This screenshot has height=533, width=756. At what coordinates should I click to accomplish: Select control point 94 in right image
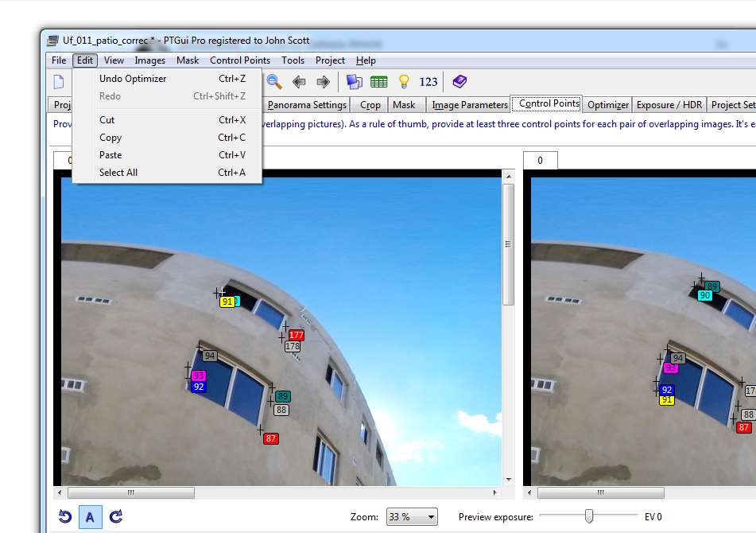pyautogui.click(x=678, y=358)
